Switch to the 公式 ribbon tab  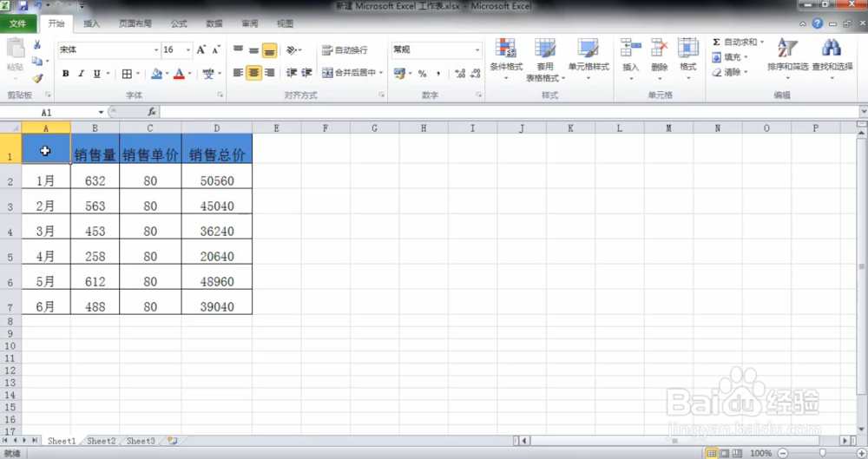[179, 23]
